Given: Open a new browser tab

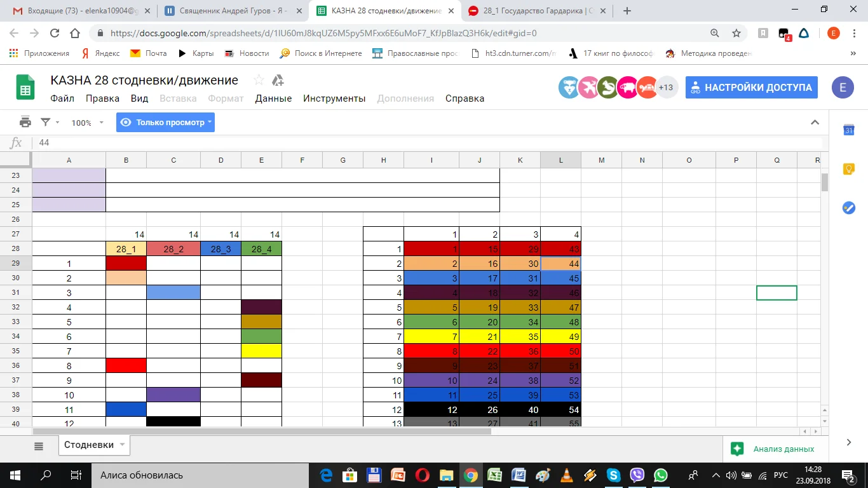Looking at the screenshot, I should (627, 11).
